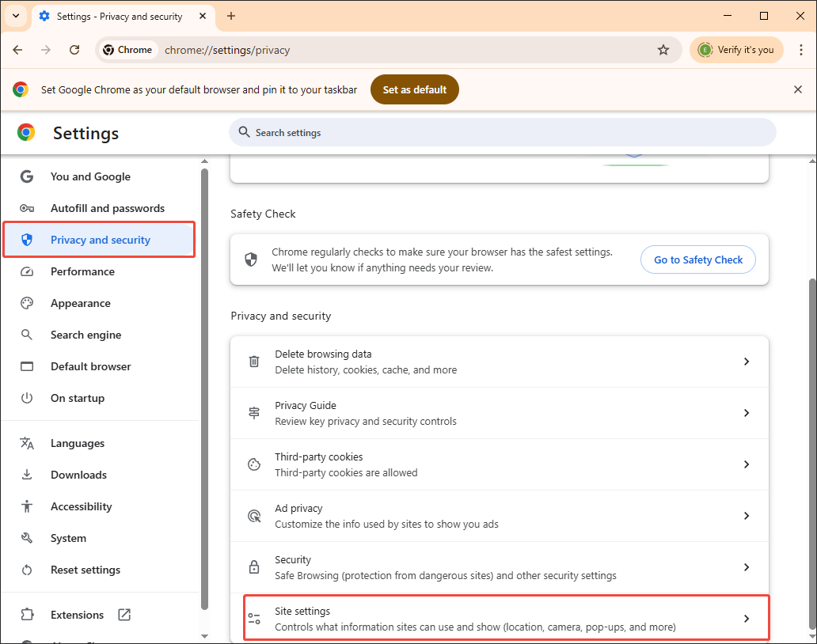Open the Extensions page via external link icon
817x644 pixels.
[125, 614]
